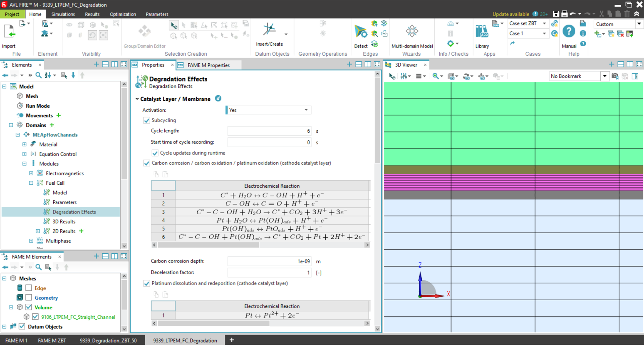Maximize the Properties pane
This screenshot has height=362, width=644.
coord(377,64)
